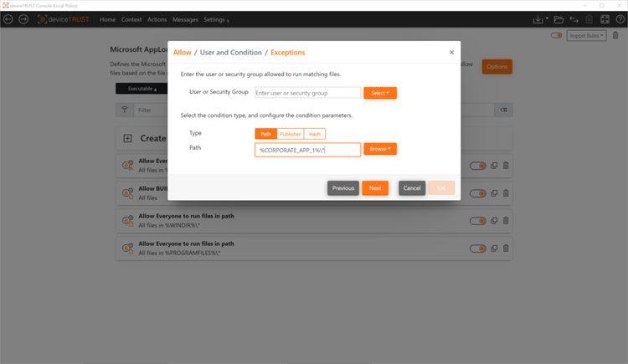Toggle the %WINDIR% rule switch

(478, 221)
